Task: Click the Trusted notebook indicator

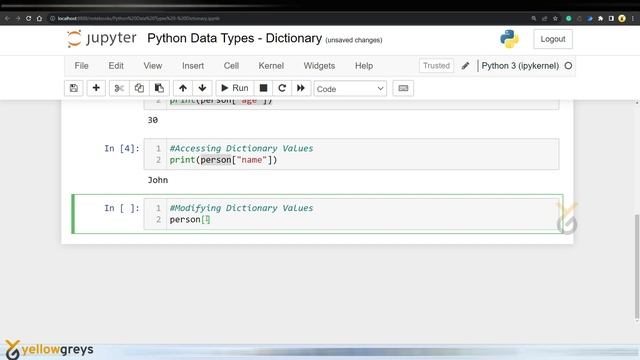Action: tap(436, 66)
